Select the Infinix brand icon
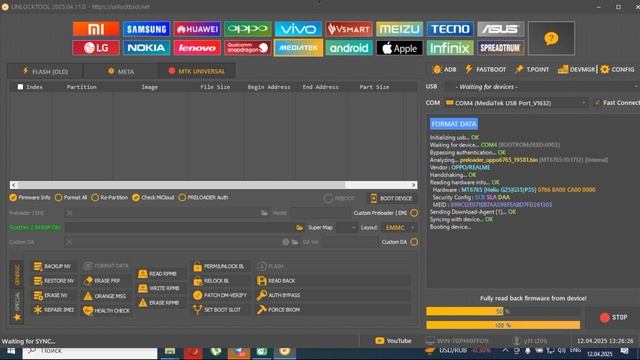This screenshot has width=640, height=360. (x=450, y=48)
